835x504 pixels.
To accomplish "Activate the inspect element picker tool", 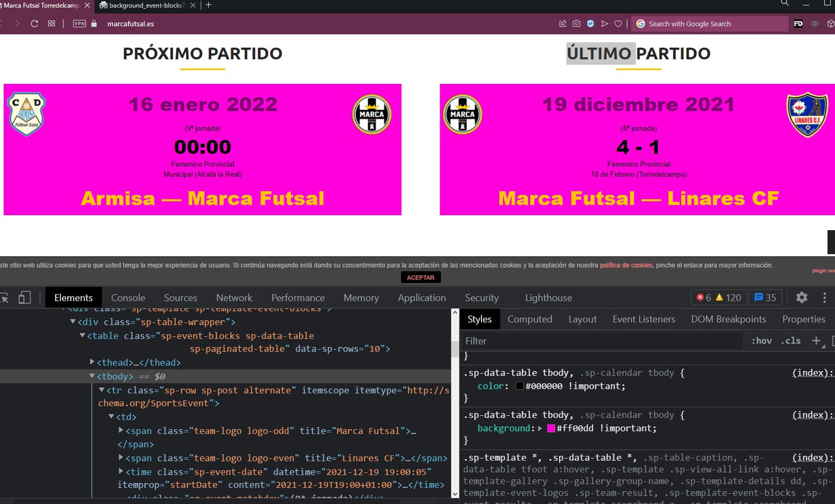I will pyautogui.click(x=5, y=298).
